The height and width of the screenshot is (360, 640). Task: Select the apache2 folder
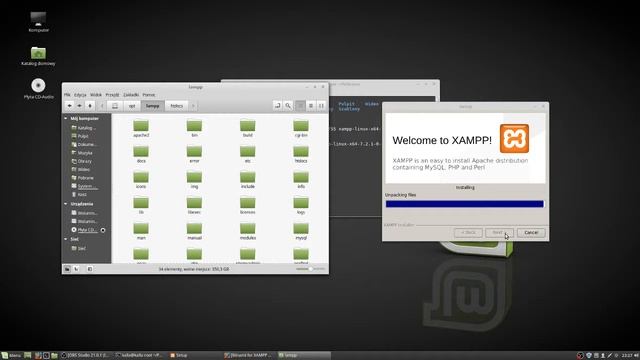click(141, 128)
